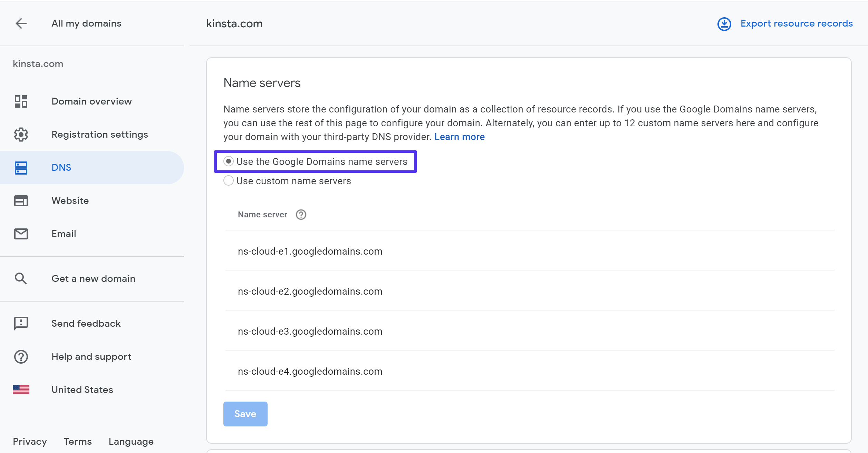This screenshot has height=453, width=868.
Task: Click the United States locale option
Action: pos(82,390)
